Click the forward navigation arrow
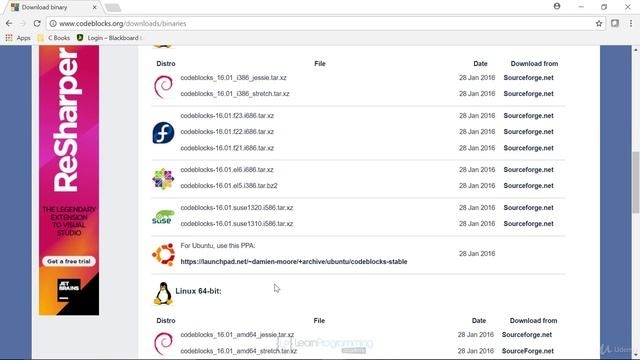The height and width of the screenshot is (360, 640). tap(23, 24)
